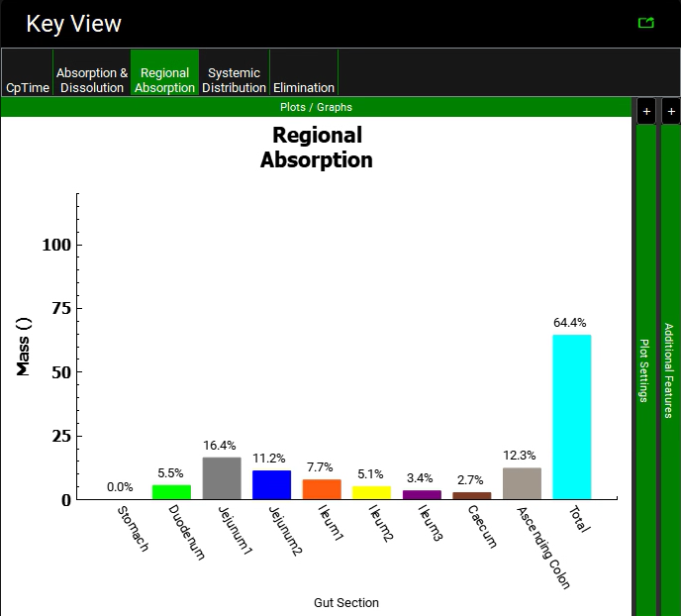
Task: Click the Regional Absorption chart title
Action: pyautogui.click(x=317, y=147)
